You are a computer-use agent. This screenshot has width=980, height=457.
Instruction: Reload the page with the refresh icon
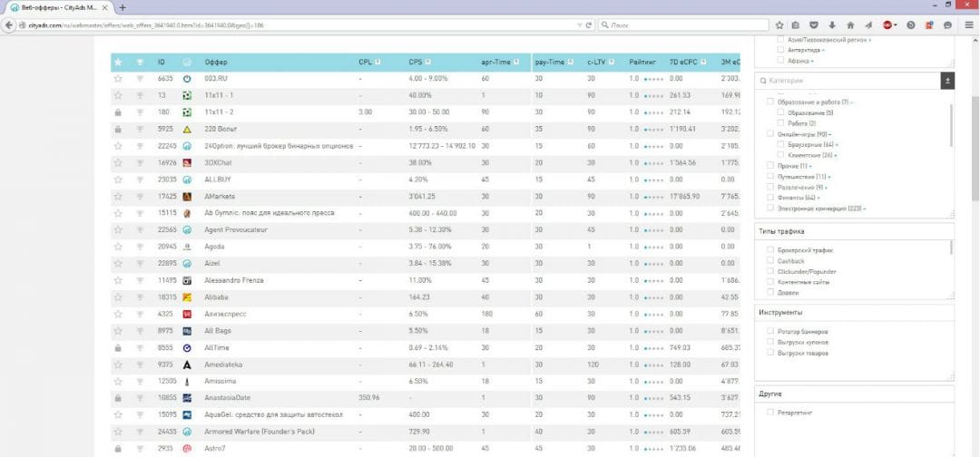[589, 25]
